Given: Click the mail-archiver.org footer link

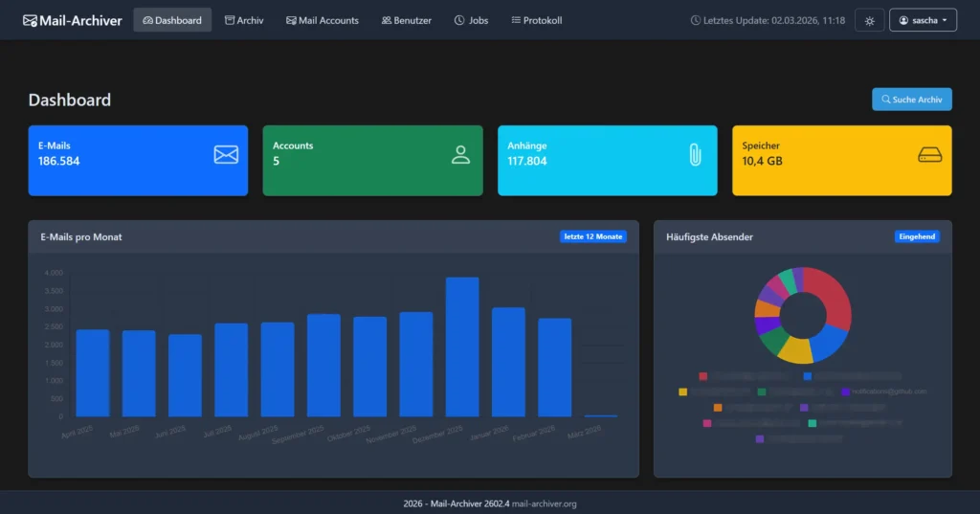Looking at the screenshot, I should pos(545,503).
